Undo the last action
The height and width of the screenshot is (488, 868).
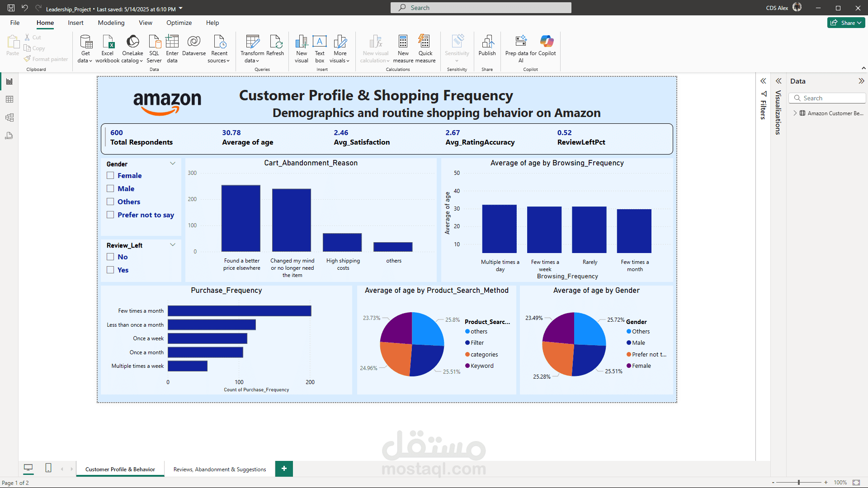tap(25, 8)
